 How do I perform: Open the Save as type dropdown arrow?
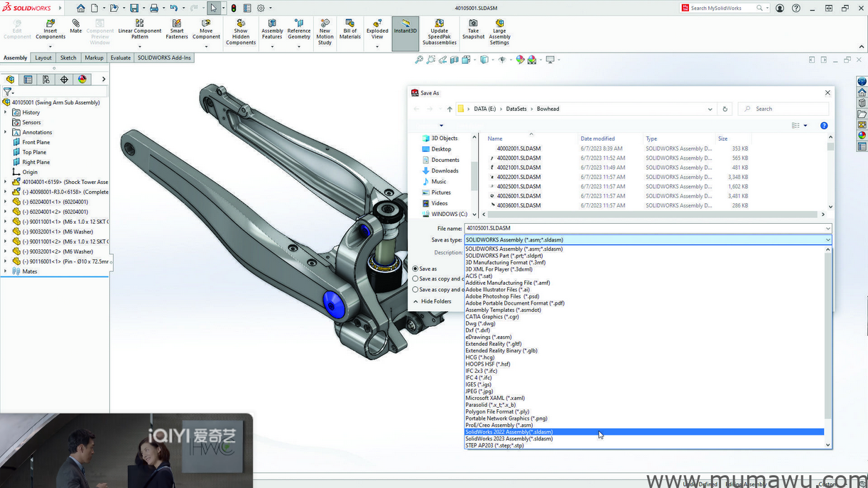coord(828,240)
